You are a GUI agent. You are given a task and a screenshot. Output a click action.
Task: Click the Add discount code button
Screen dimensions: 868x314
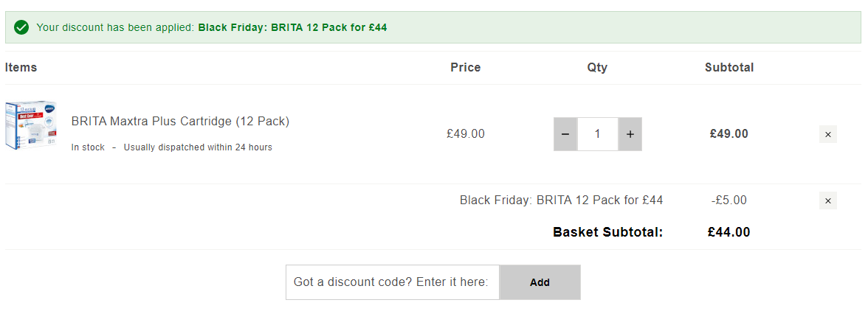pos(540,282)
